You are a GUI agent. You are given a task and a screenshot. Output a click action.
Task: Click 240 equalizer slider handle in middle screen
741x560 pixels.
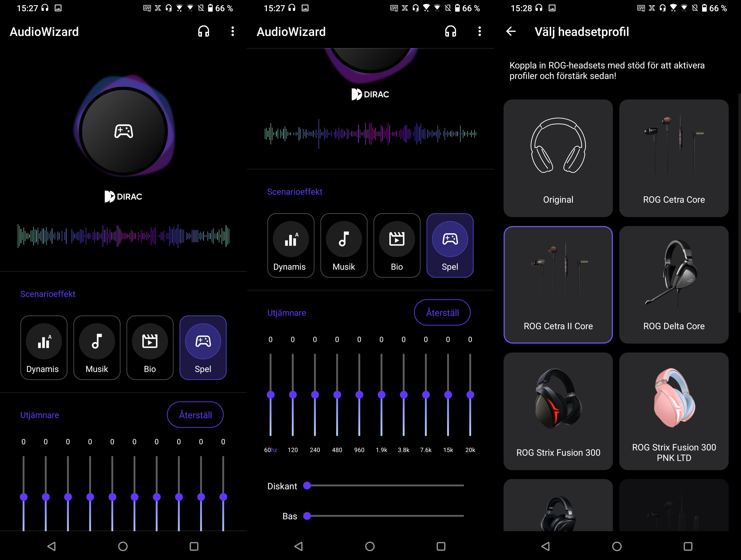click(315, 395)
